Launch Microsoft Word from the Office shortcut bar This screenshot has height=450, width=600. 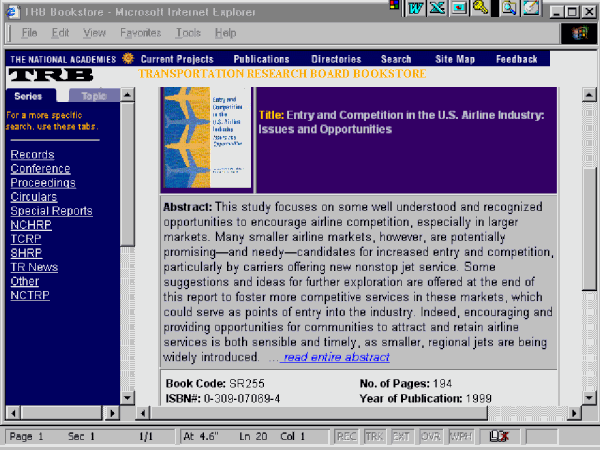tap(415, 8)
